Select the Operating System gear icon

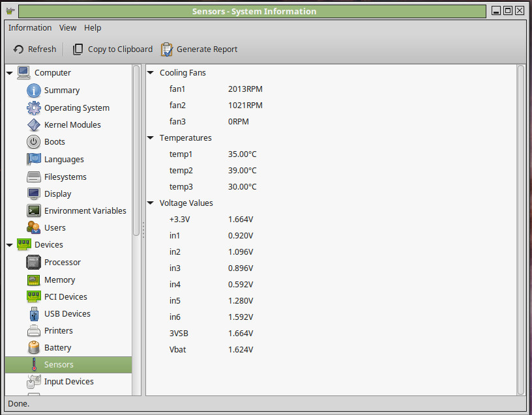tap(34, 108)
